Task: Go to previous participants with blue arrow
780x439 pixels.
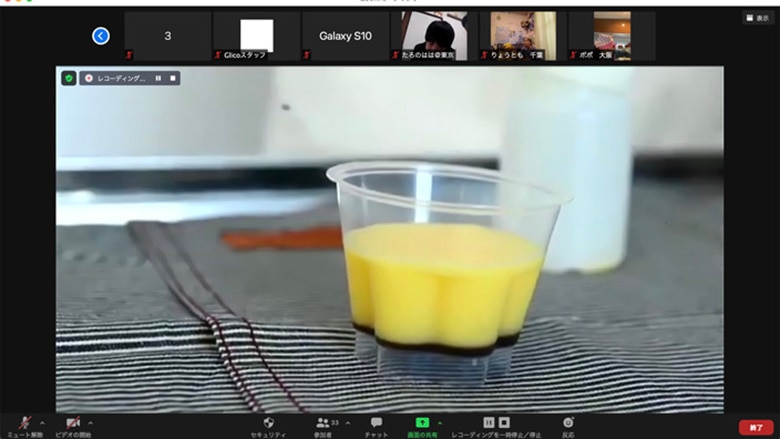Action: click(x=101, y=36)
